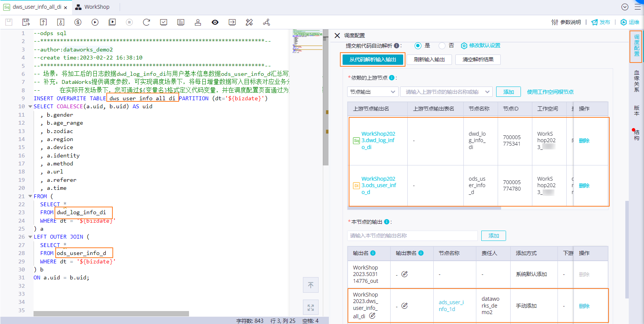644x324 pixels.
Task: Delete the dws_user_info_all_di output row
Action: [584, 306]
